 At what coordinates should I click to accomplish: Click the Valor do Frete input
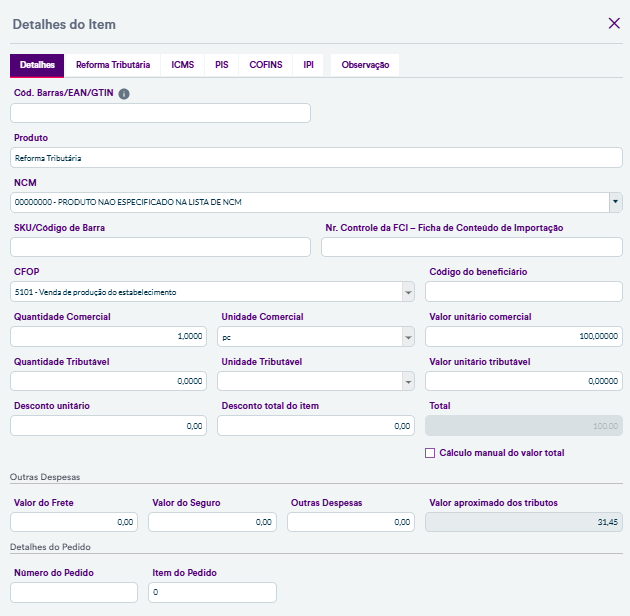[75, 521]
